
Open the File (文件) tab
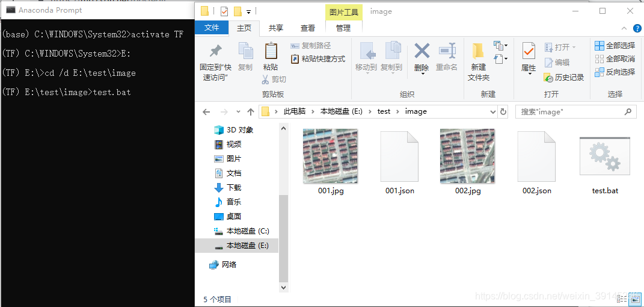tap(212, 28)
